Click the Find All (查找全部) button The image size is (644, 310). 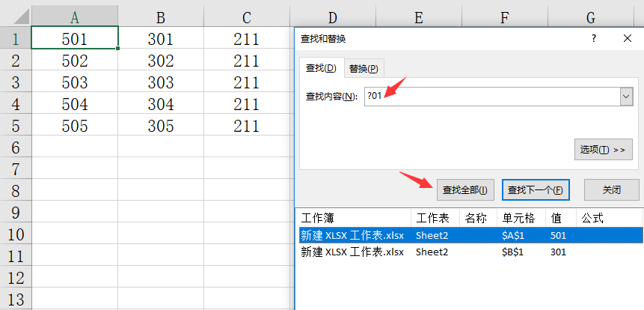(464, 190)
